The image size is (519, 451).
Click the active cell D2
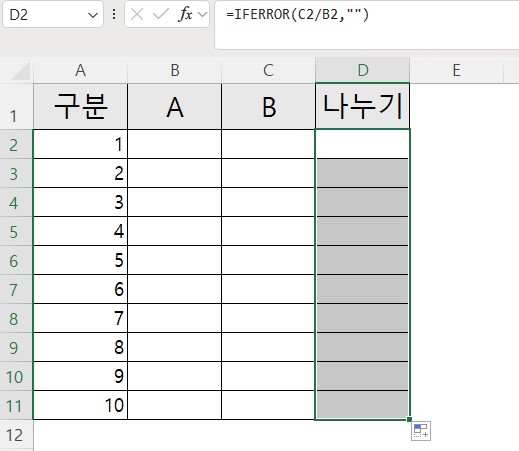[x=363, y=144]
